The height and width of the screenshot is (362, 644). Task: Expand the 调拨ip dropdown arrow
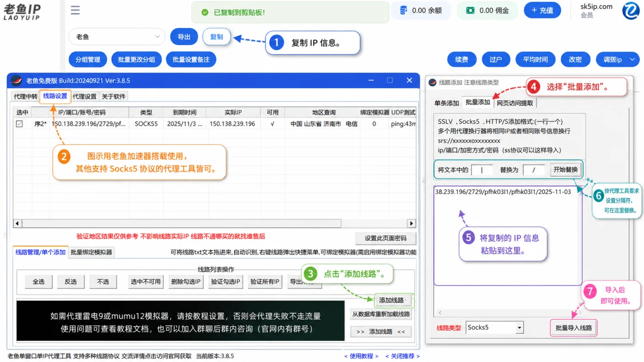[x=632, y=59]
